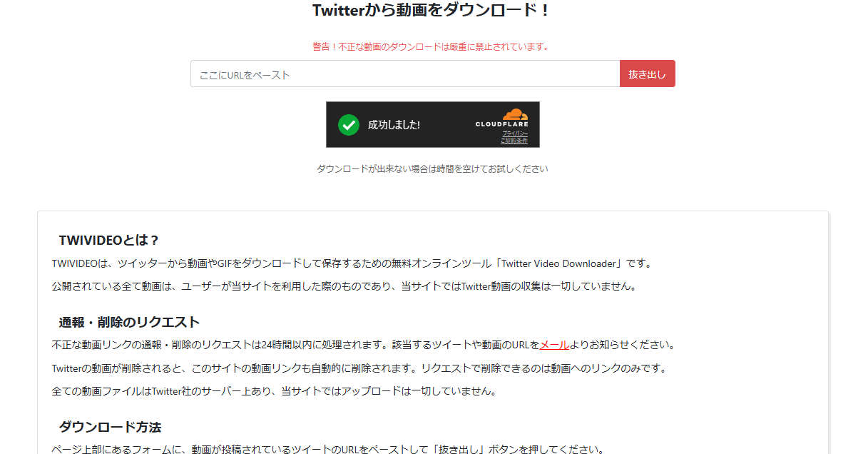Click the line starting 公開されている全て動画は
This screenshot has height=454, width=868.
coord(344,286)
